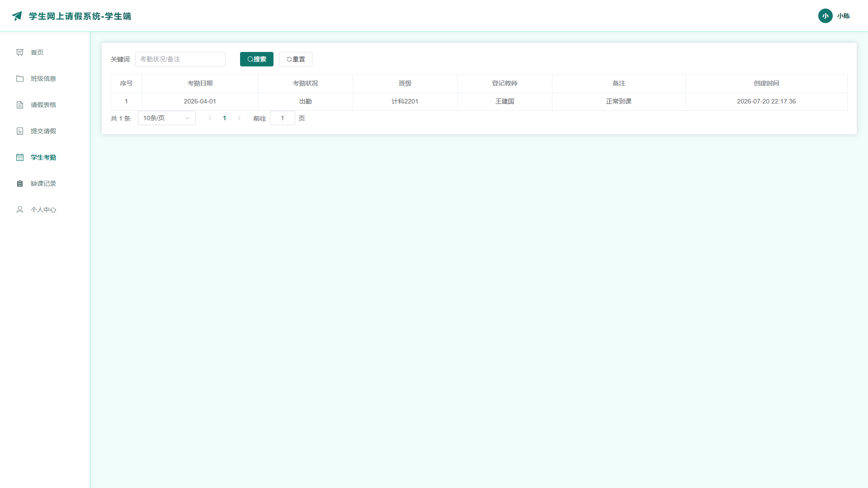Open the 缺课记录 menu item
Screen dimensions: 868x488
45,183
